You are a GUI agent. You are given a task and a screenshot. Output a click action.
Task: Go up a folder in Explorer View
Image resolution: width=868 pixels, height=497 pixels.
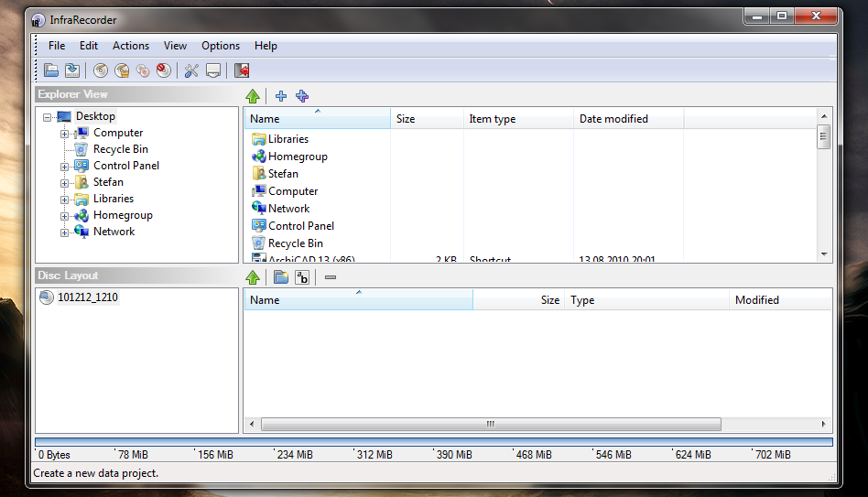point(253,96)
